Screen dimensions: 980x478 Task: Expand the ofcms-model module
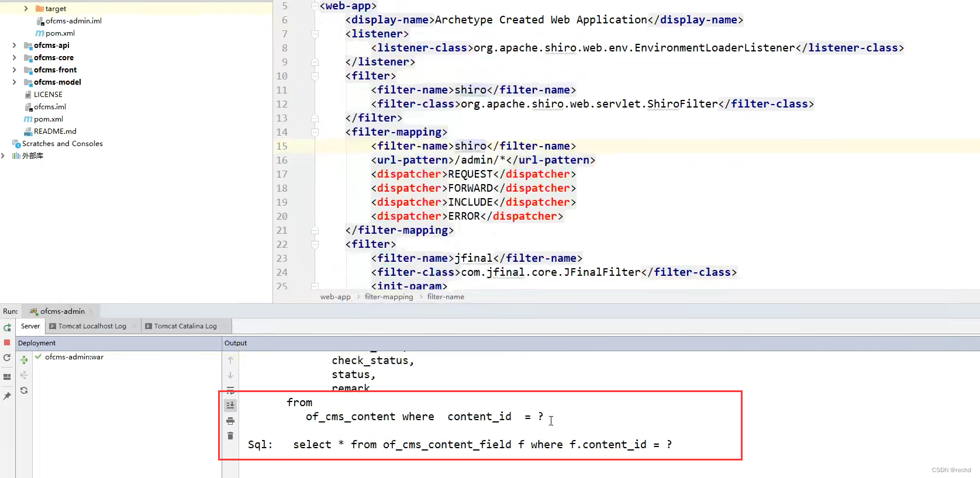click(x=14, y=82)
